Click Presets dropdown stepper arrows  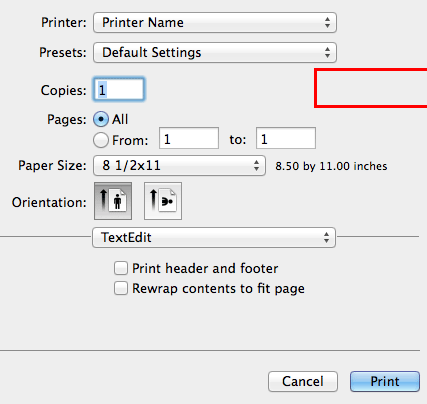pos(327,53)
